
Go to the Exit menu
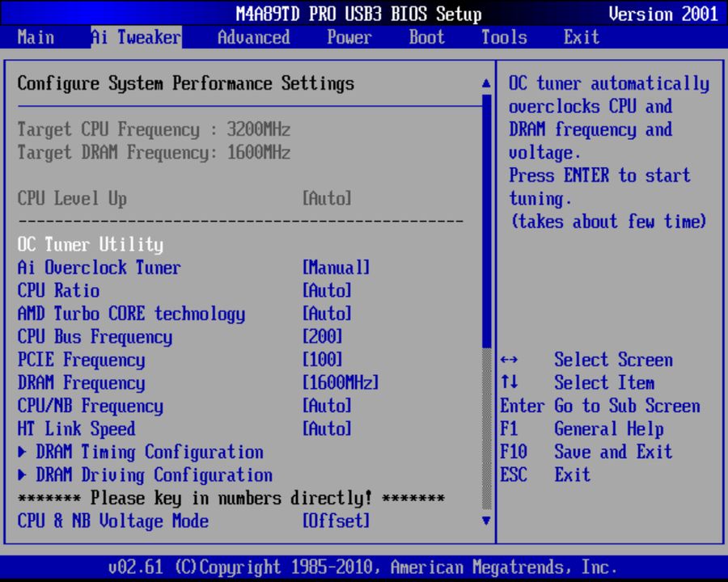pyautogui.click(x=581, y=37)
